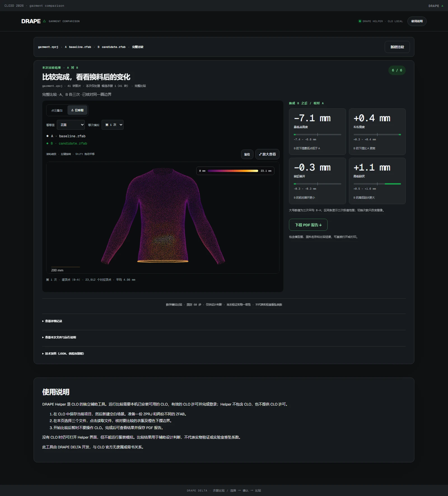Open the 第 1 次 simulation run dropdown

[113, 125]
